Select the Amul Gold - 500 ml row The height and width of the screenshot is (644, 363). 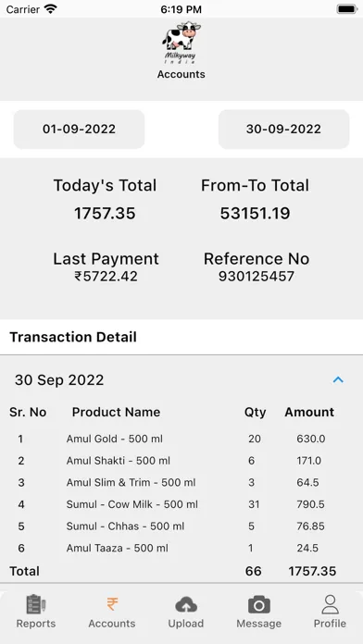pyautogui.click(x=181, y=439)
